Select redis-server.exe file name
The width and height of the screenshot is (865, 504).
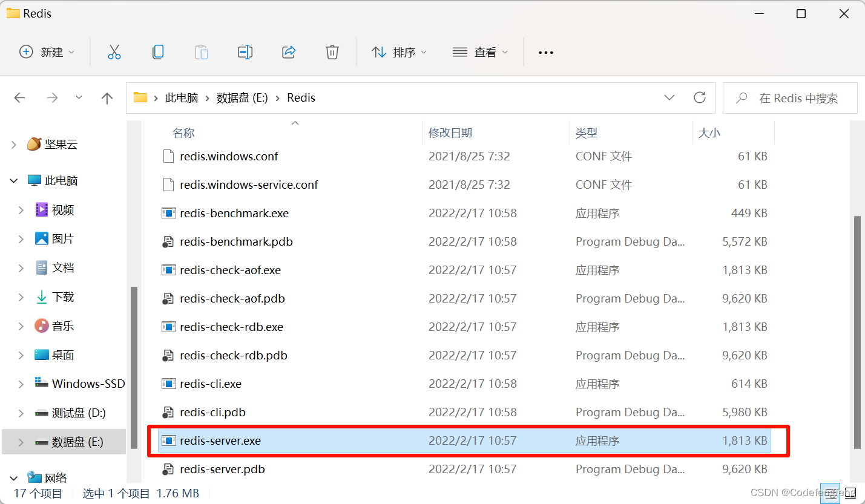[220, 440]
